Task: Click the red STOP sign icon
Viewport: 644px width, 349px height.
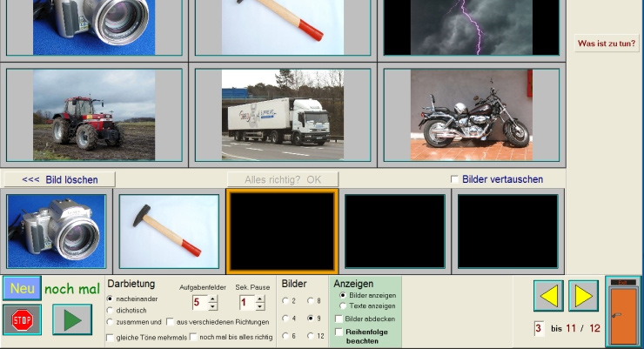Action: coord(22,319)
